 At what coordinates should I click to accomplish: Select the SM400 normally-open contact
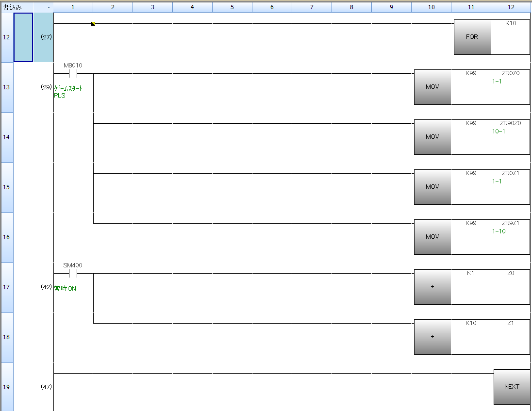click(73, 274)
